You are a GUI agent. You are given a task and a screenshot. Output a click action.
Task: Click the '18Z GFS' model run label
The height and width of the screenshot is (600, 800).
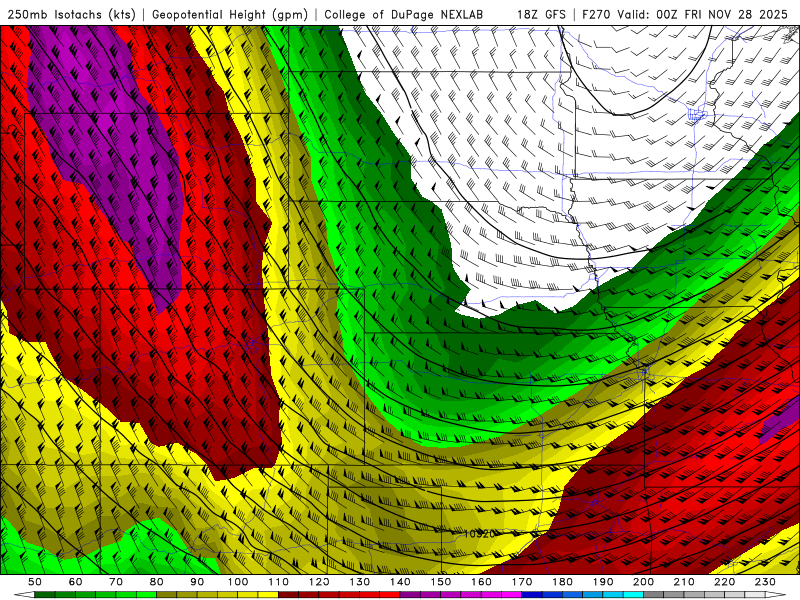click(x=541, y=14)
